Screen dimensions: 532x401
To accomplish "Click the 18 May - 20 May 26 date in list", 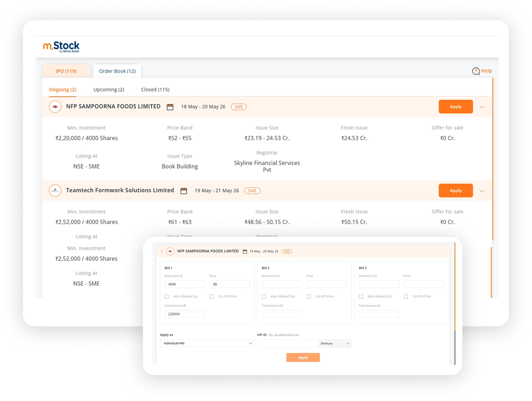I will [x=203, y=107].
